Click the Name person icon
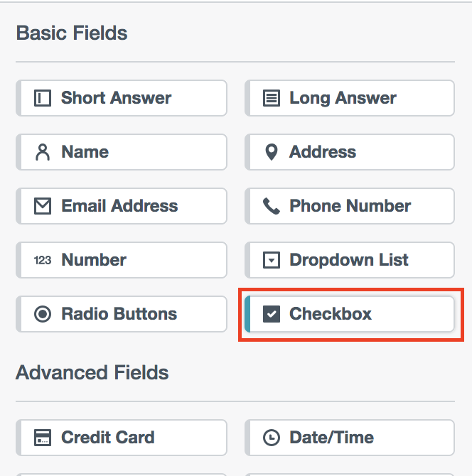 click(43, 152)
